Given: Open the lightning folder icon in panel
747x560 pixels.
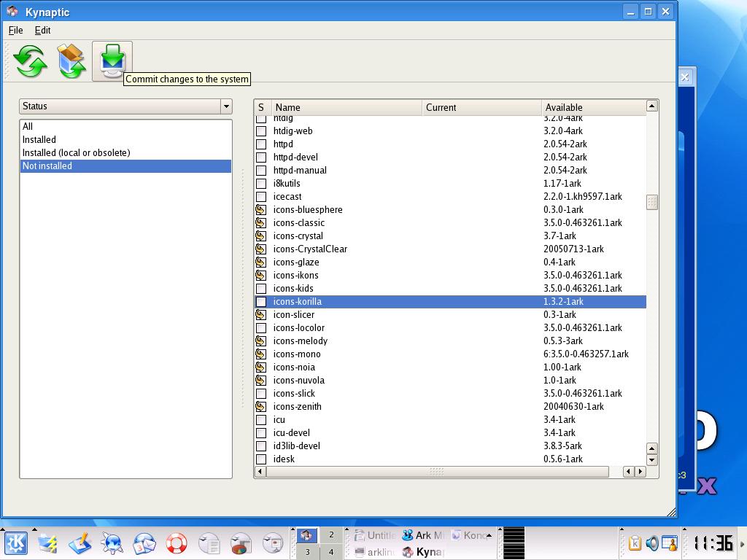Looking at the screenshot, I should click(x=48, y=543).
